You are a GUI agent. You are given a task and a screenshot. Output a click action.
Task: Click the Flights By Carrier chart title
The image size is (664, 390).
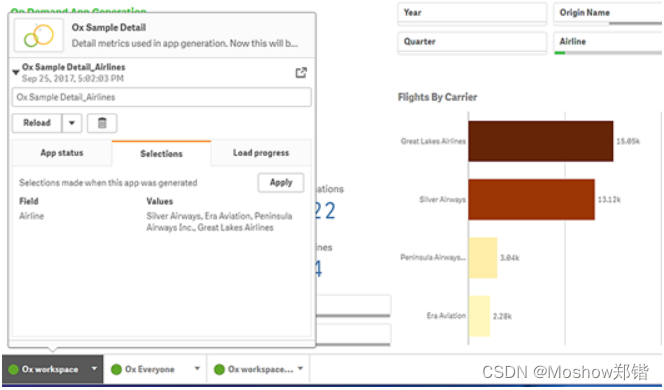tap(437, 97)
